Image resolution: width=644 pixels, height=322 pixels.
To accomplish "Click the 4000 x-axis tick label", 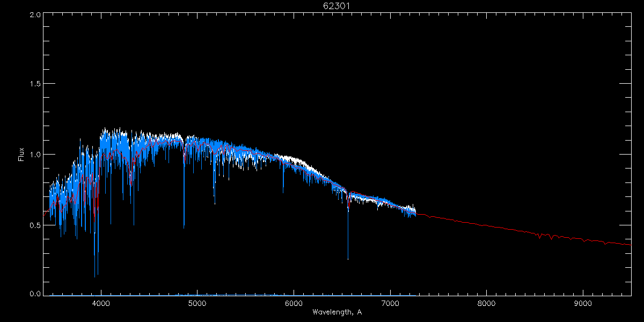I will tap(101, 303).
